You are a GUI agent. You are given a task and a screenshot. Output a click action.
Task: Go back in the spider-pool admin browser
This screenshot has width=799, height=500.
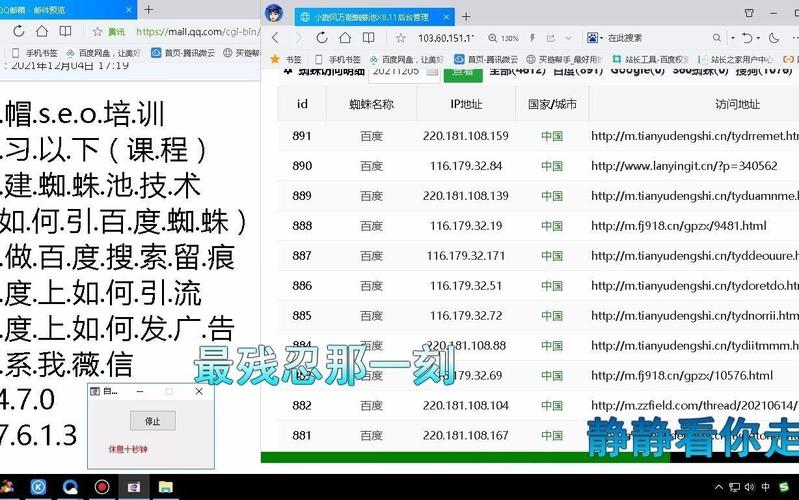click(276, 38)
